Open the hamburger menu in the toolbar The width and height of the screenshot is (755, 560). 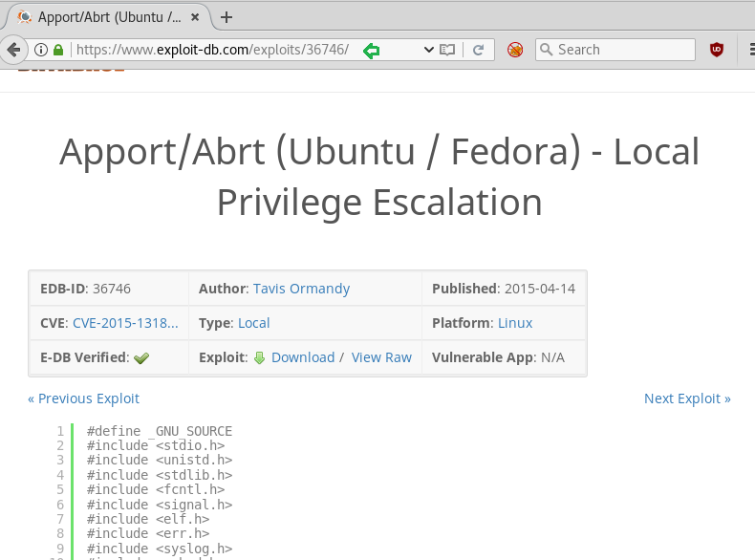click(x=745, y=50)
